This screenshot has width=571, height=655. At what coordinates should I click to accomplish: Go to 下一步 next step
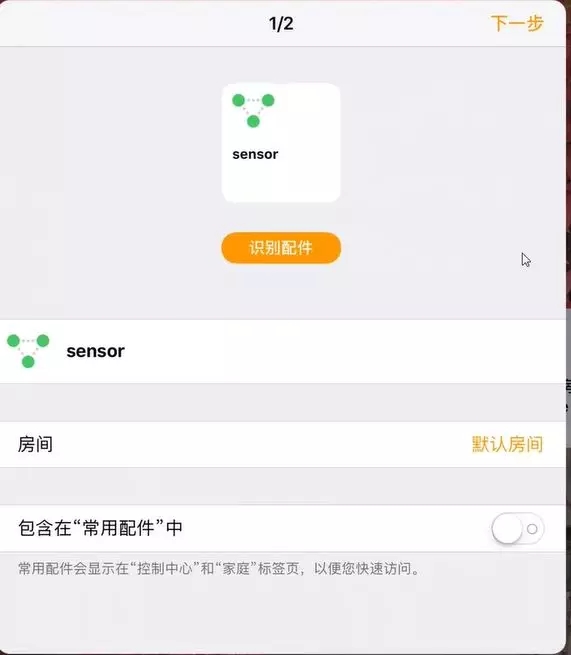click(x=517, y=23)
